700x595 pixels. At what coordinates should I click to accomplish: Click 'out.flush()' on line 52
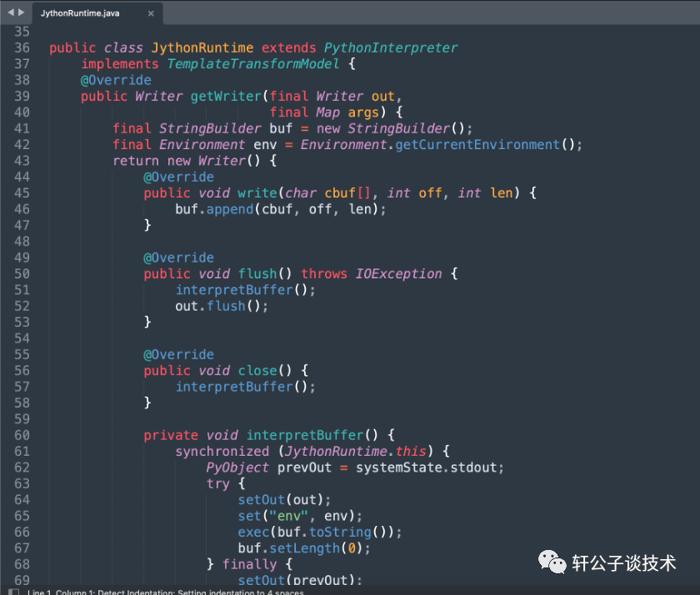coord(217,306)
